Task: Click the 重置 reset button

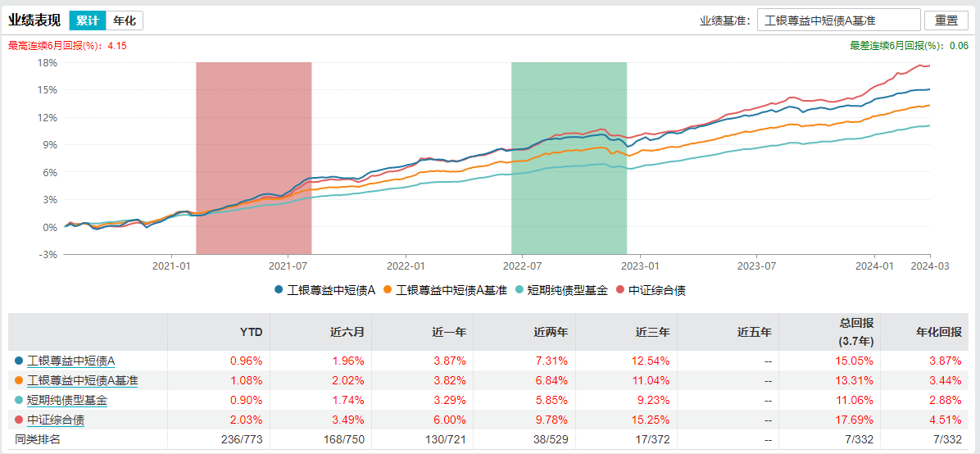Action: 946,20
